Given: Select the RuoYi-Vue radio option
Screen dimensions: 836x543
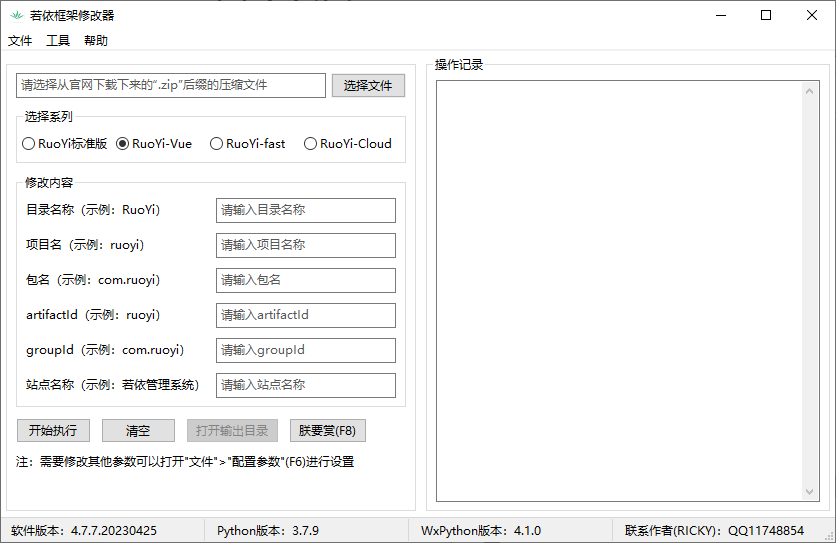Looking at the screenshot, I should click(154, 143).
